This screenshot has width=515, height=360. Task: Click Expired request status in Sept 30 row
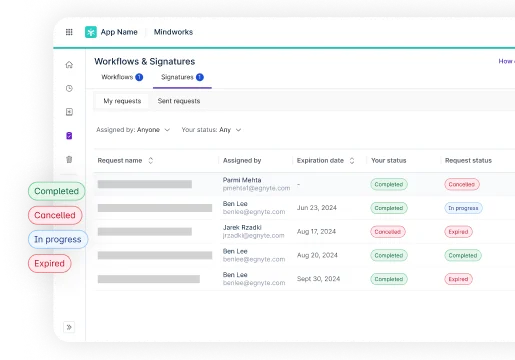tap(458, 279)
